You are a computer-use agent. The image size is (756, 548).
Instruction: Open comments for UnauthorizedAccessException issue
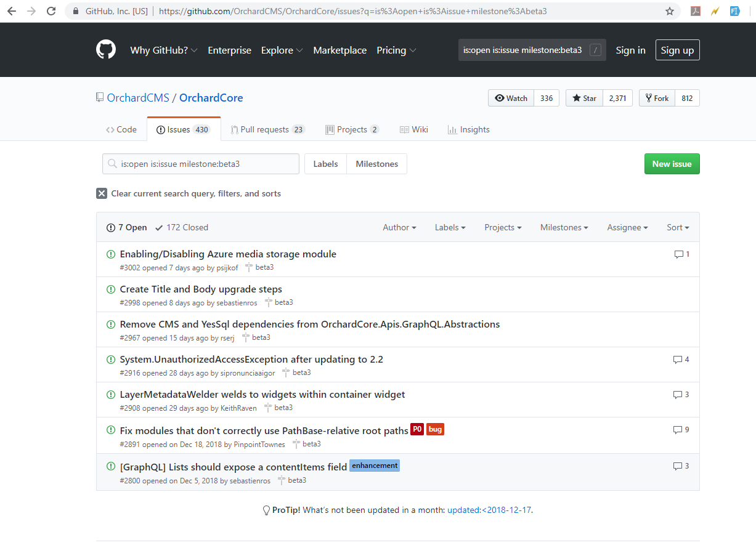pos(681,360)
